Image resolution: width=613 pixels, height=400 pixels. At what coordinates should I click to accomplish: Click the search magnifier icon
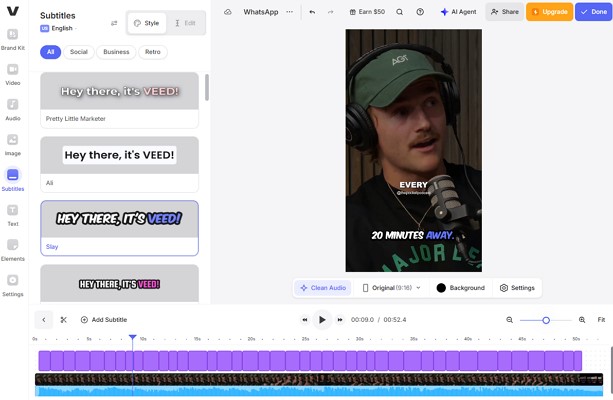[400, 12]
